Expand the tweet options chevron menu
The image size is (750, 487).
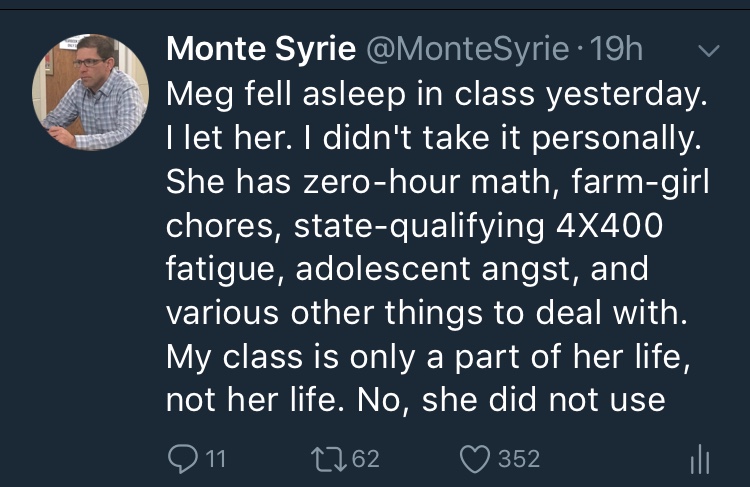click(x=706, y=50)
